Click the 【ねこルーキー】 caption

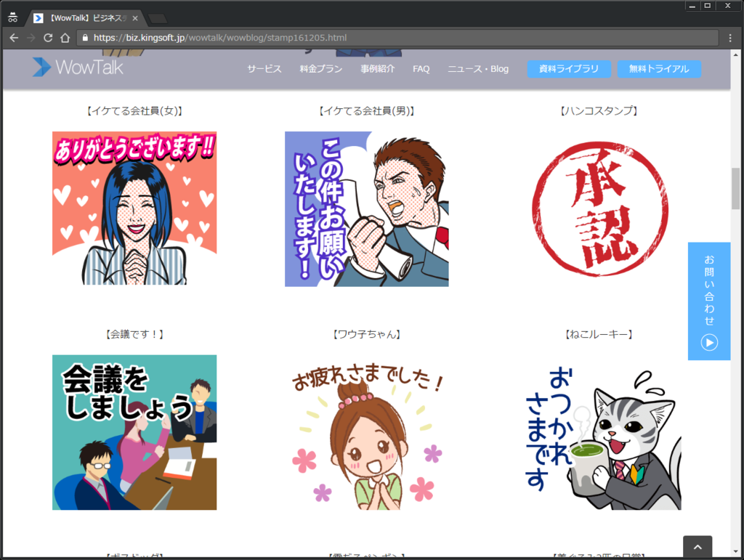point(599,334)
